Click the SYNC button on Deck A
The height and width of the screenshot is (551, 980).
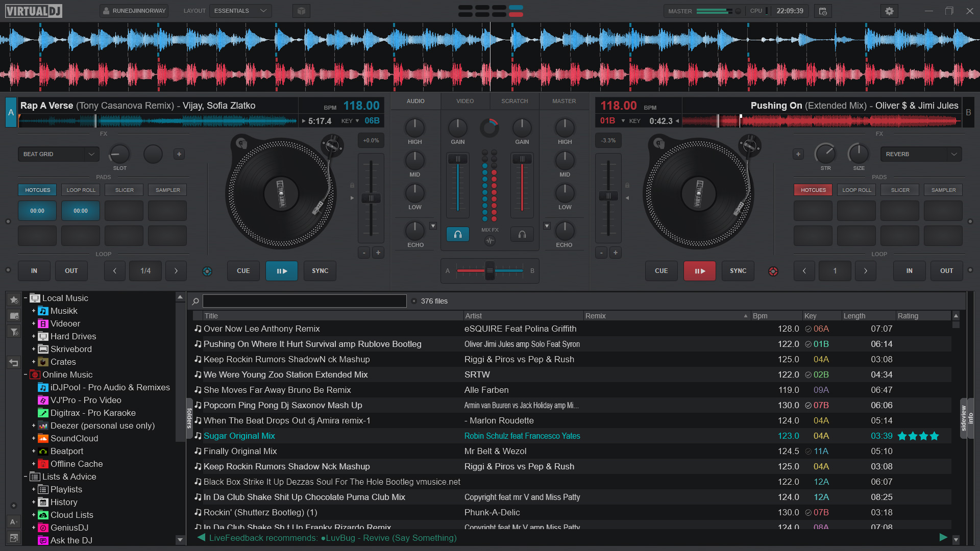(320, 270)
